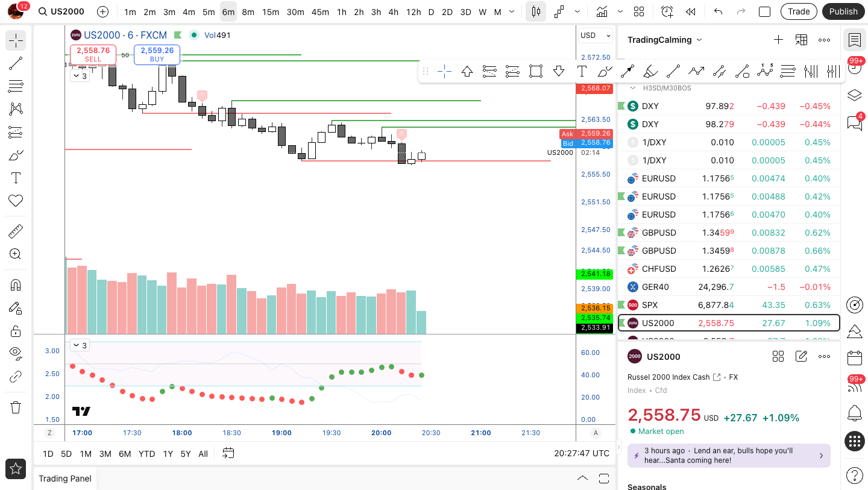The width and height of the screenshot is (868, 490).
Task: Open the Santa coming here news item
Action: tap(729, 456)
